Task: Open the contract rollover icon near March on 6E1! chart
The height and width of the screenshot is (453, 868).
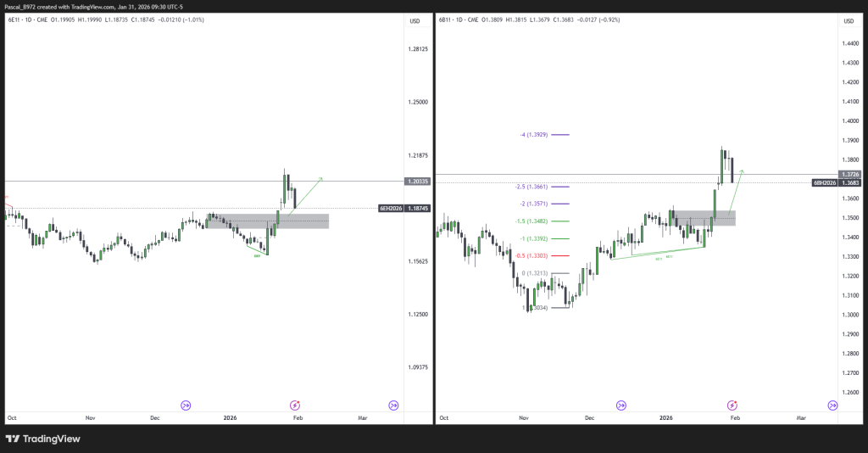Action: (x=393, y=405)
